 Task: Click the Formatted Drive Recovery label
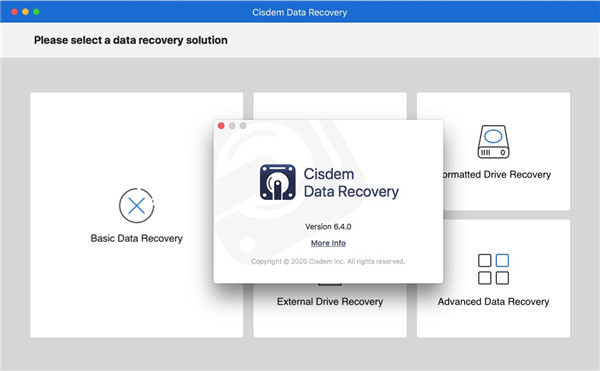(497, 174)
